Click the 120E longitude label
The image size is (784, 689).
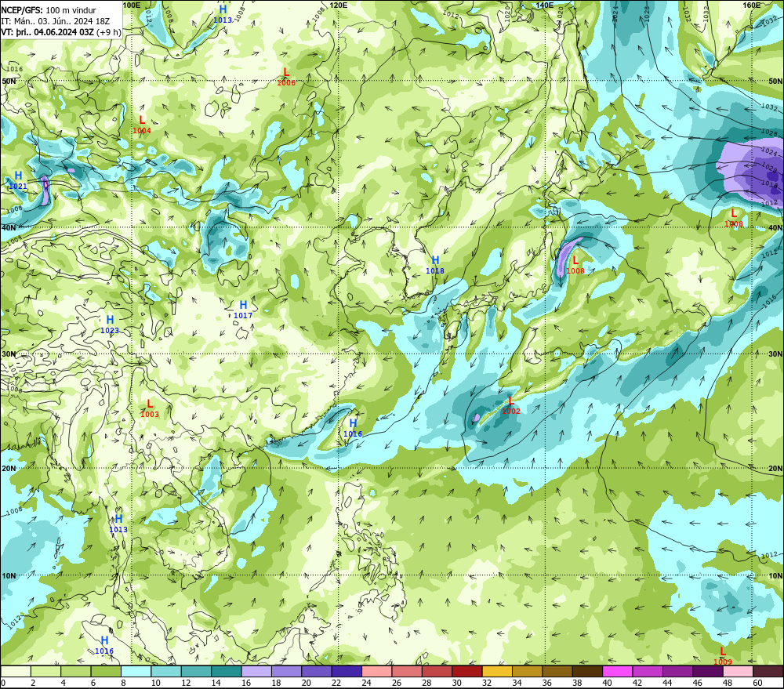click(x=339, y=5)
